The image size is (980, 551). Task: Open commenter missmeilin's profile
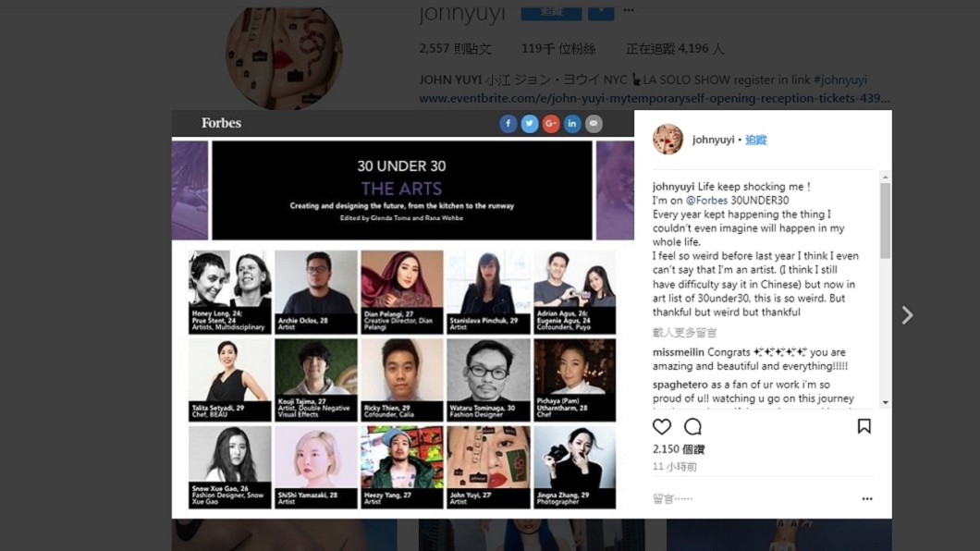[x=678, y=352]
